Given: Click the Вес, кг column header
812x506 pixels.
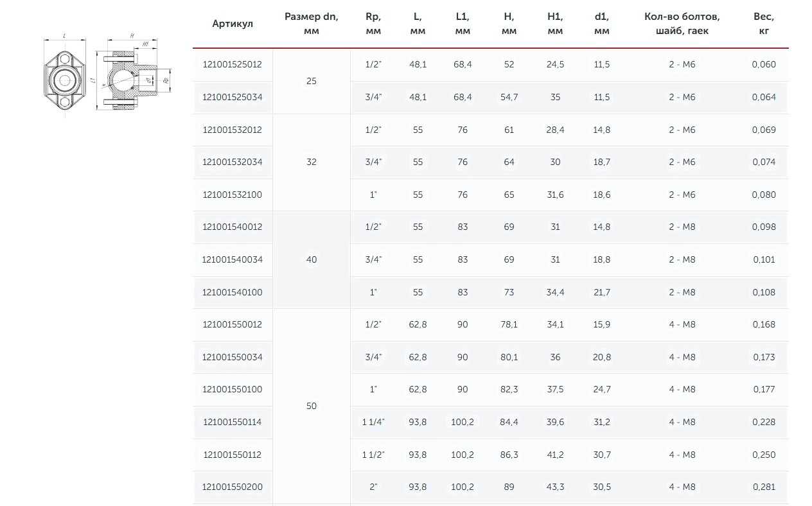Looking at the screenshot, I should (764, 24).
